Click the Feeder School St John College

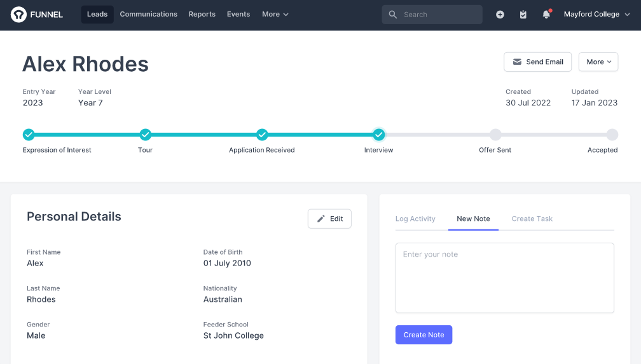coord(233,336)
